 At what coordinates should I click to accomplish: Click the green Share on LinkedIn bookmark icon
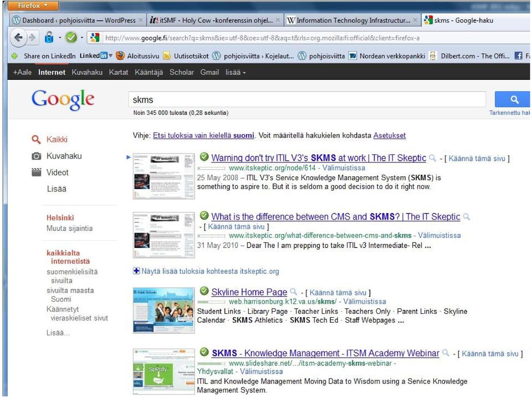14,56
